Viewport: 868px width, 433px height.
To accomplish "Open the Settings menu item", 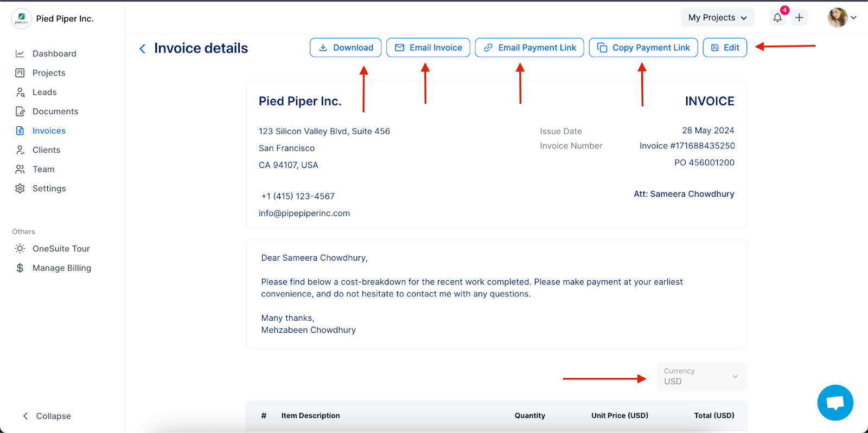I will pos(49,188).
